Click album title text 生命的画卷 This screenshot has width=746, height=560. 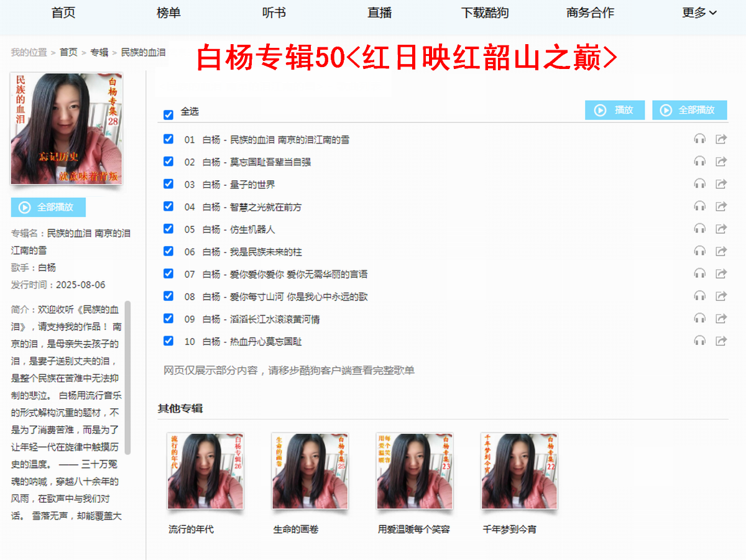click(x=296, y=530)
